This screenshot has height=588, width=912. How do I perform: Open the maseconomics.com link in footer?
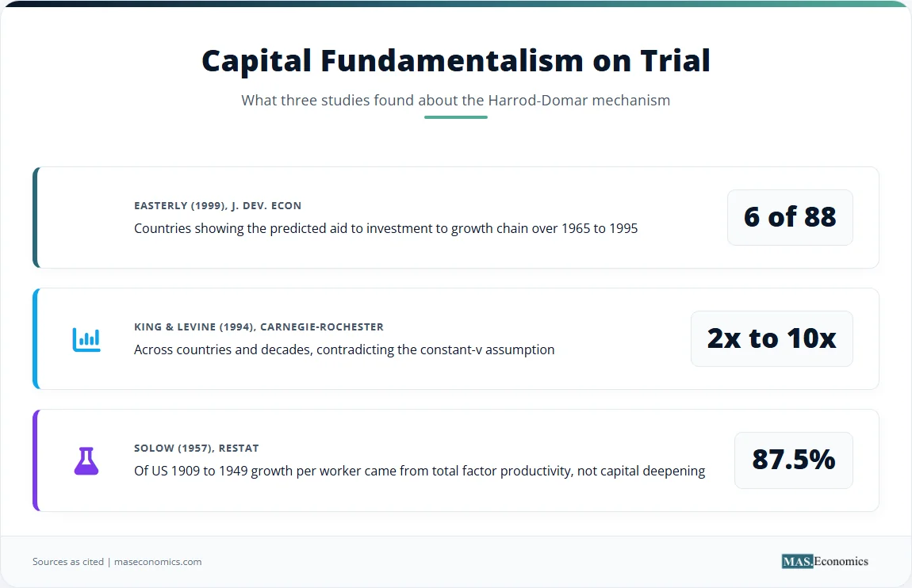(158, 562)
